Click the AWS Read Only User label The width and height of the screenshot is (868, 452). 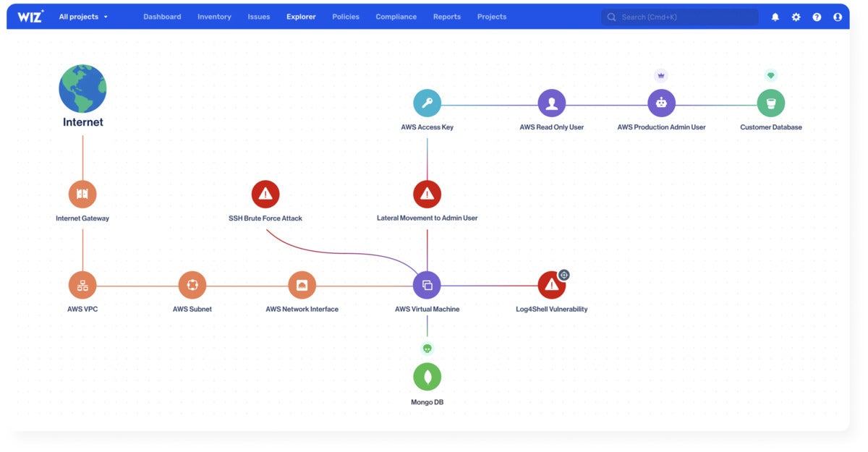pyautogui.click(x=552, y=127)
